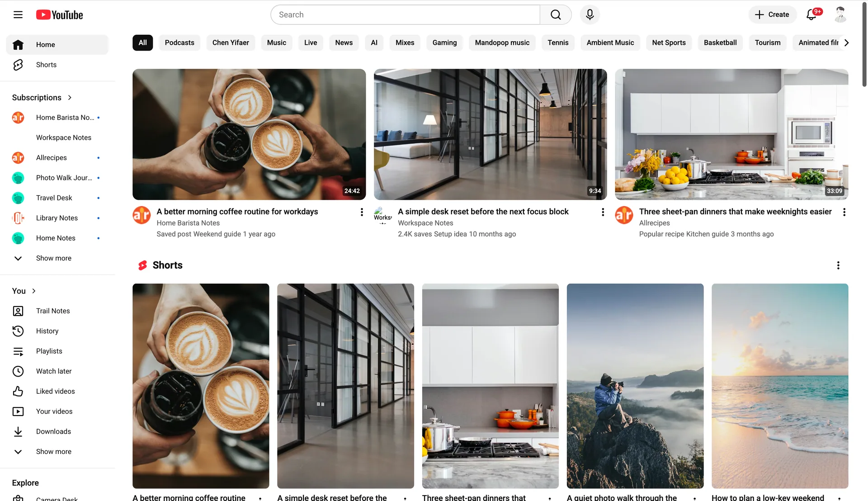Image resolution: width=868 pixels, height=501 pixels.
Task: Open Liked videos
Action: pos(57,391)
